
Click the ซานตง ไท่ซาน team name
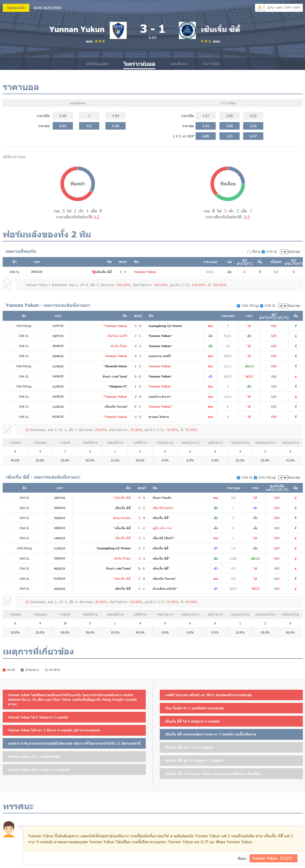point(159,417)
